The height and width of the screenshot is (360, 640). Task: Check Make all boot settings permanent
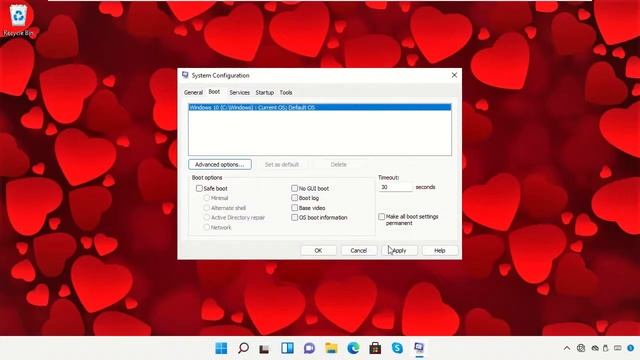coord(381,217)
